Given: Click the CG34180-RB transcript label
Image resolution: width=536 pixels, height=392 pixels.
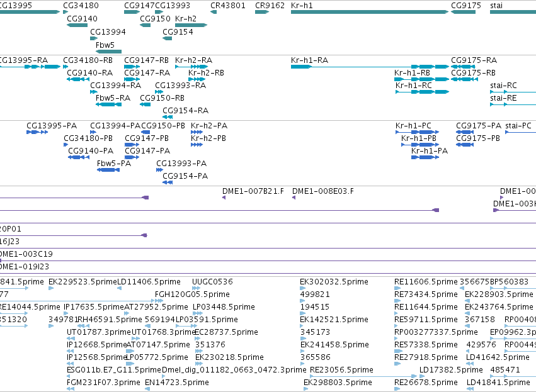Looking at the screenshot, I should point(88,60).
